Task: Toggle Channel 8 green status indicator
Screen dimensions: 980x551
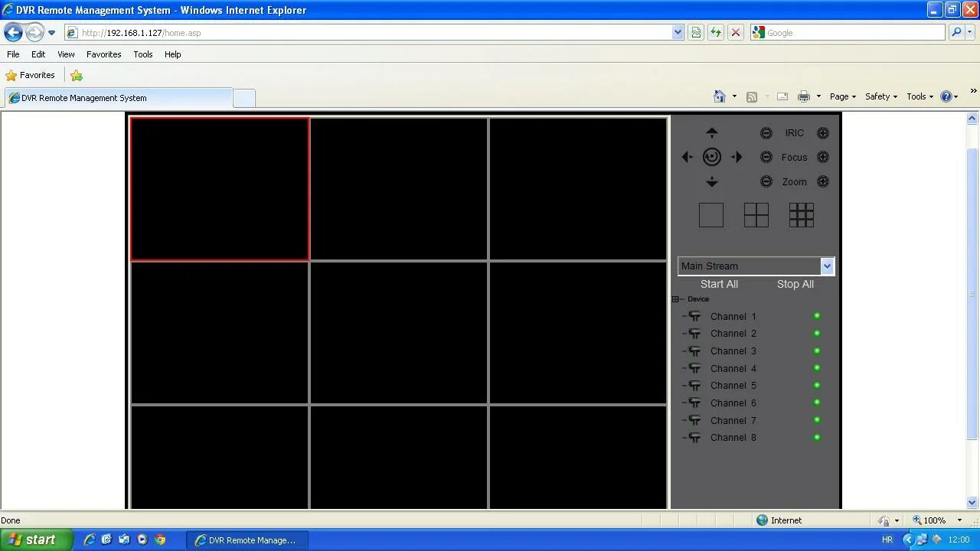Action: (x=817, y=438)
